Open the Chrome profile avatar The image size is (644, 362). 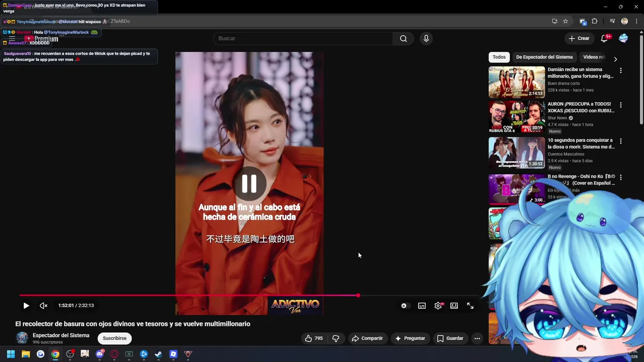pyautogui.click(x=624, y=21)
